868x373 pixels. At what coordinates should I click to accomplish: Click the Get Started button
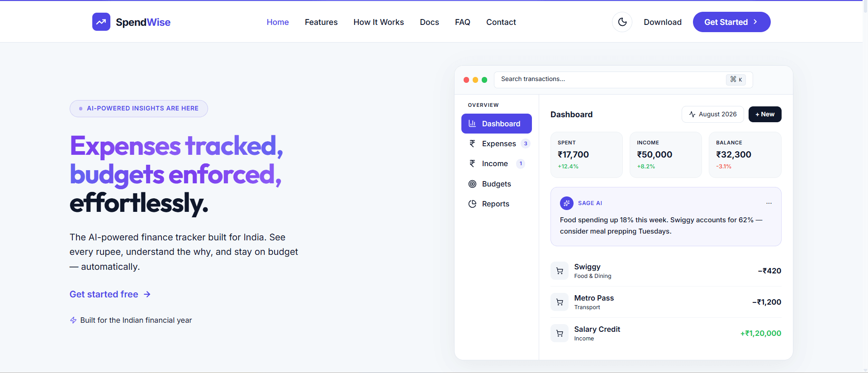coord(731,22)
